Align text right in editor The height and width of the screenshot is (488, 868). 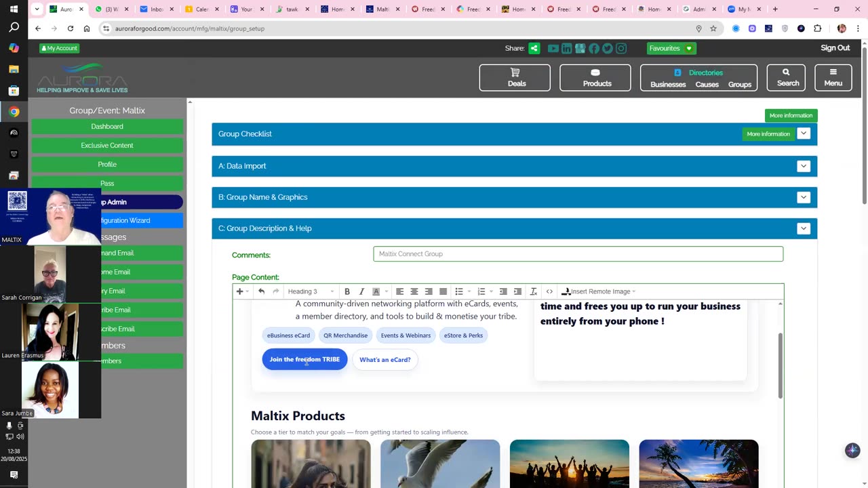click(429, 291)
